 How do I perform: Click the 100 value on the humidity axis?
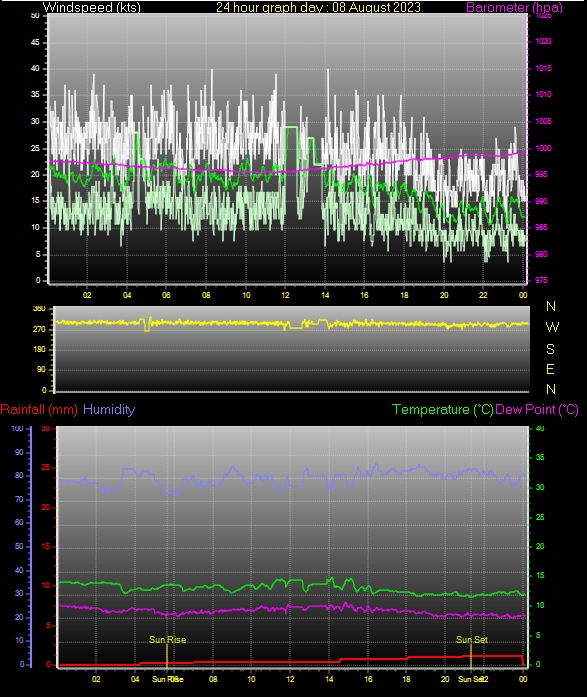(x=17, y=429)
